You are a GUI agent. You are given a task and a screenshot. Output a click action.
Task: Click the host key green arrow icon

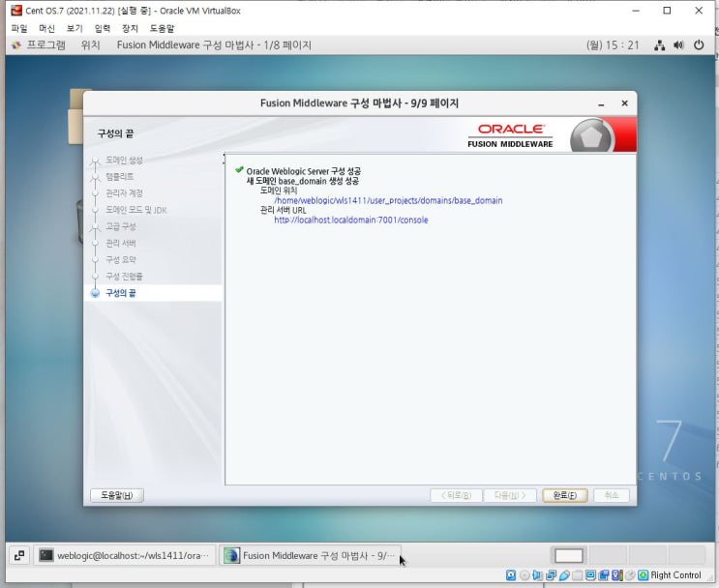643,575
